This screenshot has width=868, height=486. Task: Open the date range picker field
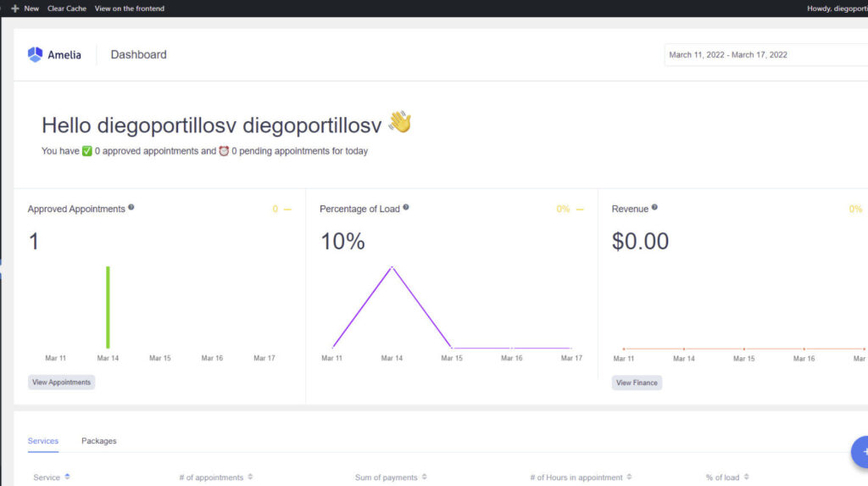tap(766, 55)
